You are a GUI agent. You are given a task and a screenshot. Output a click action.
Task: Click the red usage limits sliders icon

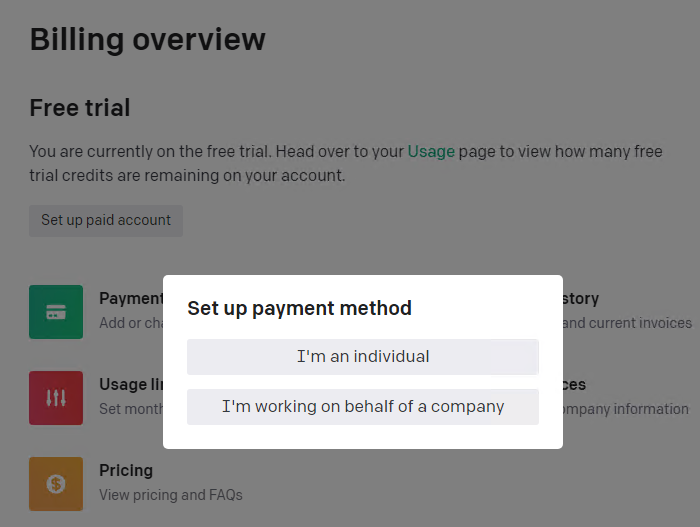click(56, 398)
